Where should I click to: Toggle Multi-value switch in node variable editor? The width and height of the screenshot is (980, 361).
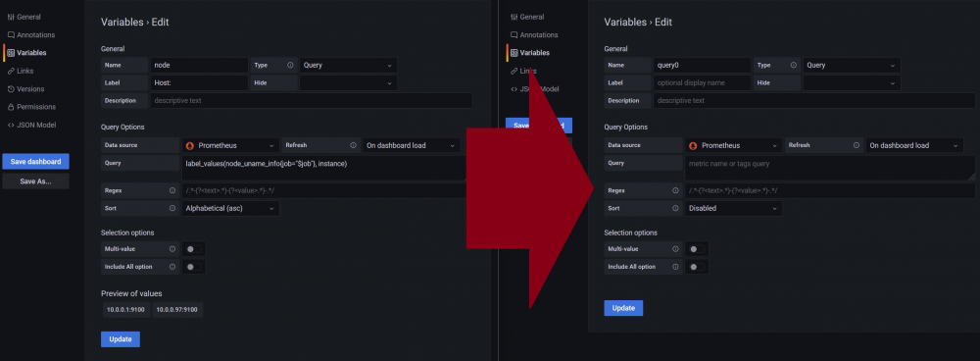(194, 249)
